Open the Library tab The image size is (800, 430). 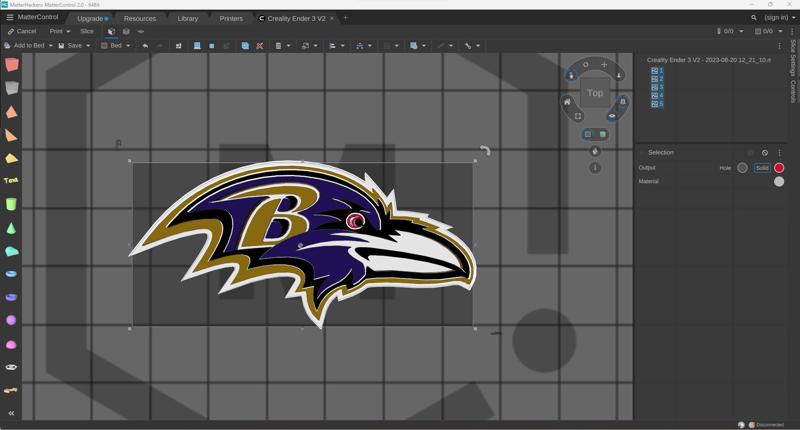pyautogui.click(x=188, y=18)
